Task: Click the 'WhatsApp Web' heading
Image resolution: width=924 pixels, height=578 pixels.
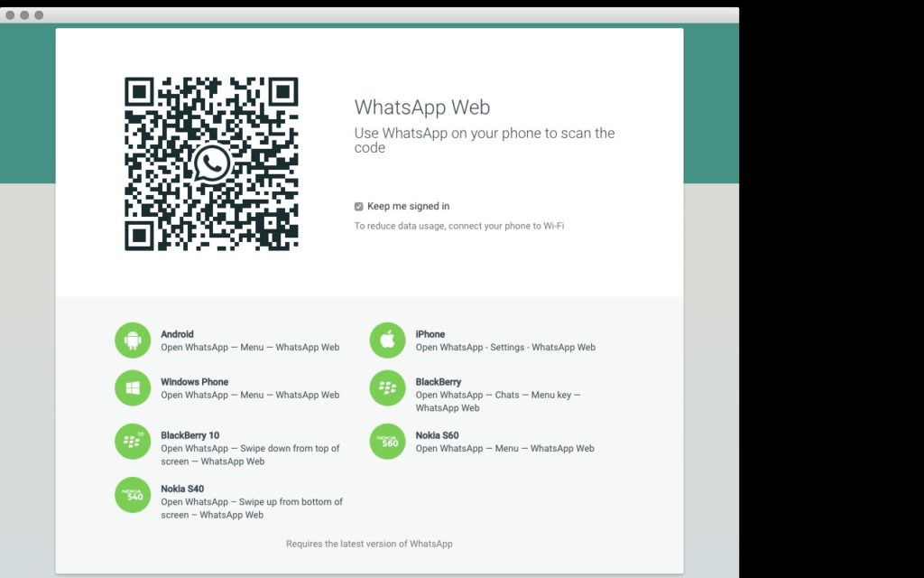Action: 422,107
